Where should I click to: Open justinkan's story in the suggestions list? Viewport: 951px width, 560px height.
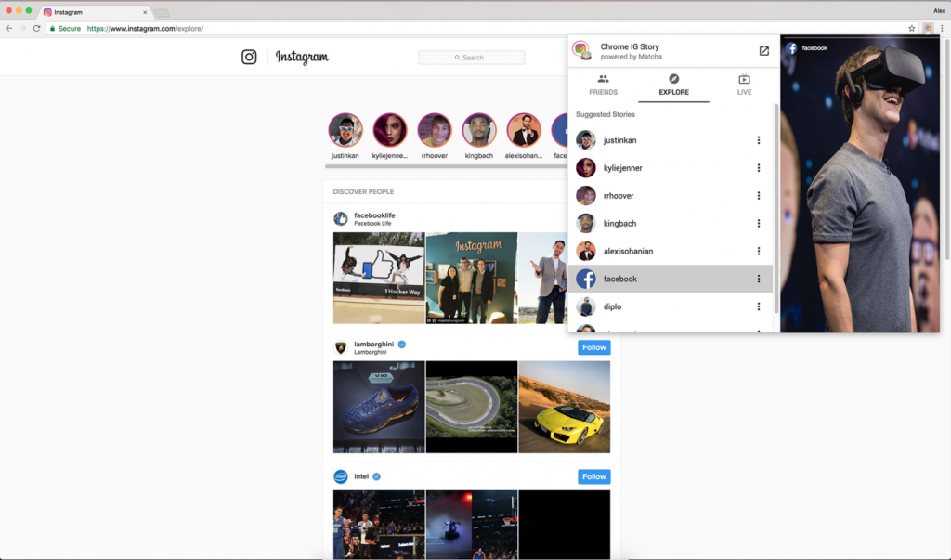pos(586,140)
